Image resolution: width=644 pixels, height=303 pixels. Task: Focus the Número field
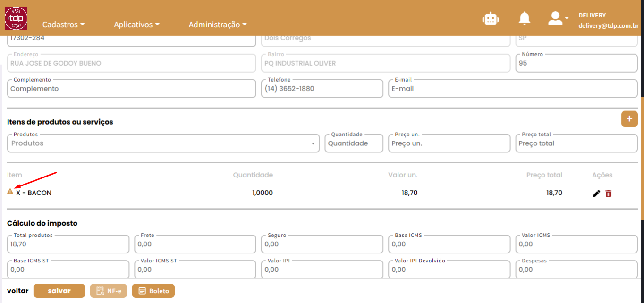pos(576,63)
